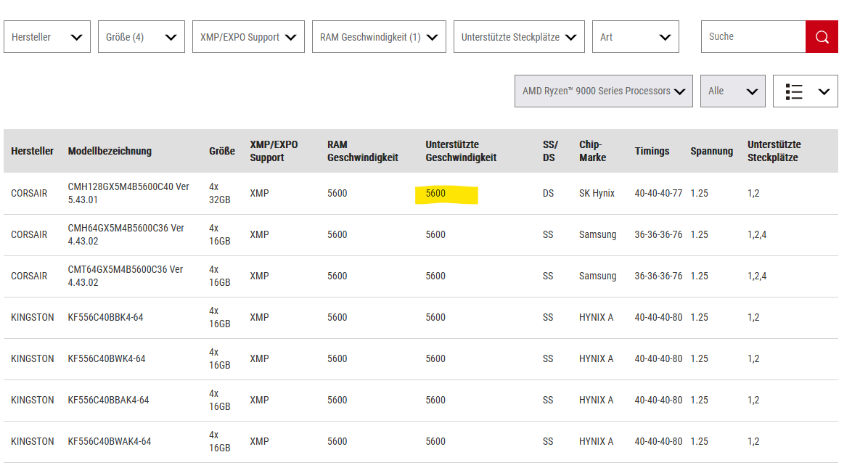Click into the Suche search field
The width and height of the screenshot is (868, 468).
[753, 37]
